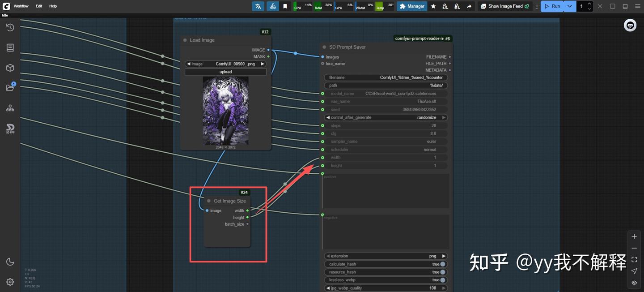Toggle the calculate_hash switch
The height and width of the screenshot is (292, 644).
(x=442, y=264)
